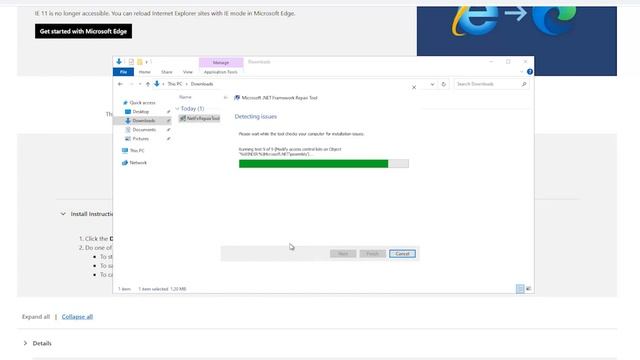
Task: Open the address bar history dropdown arrow
Action: [x=432, y=84]
